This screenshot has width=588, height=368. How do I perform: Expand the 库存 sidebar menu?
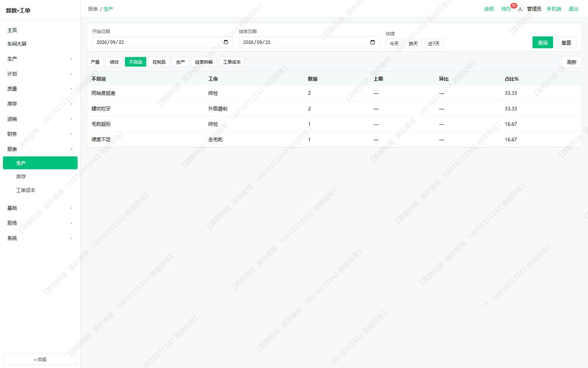point(40,104)
